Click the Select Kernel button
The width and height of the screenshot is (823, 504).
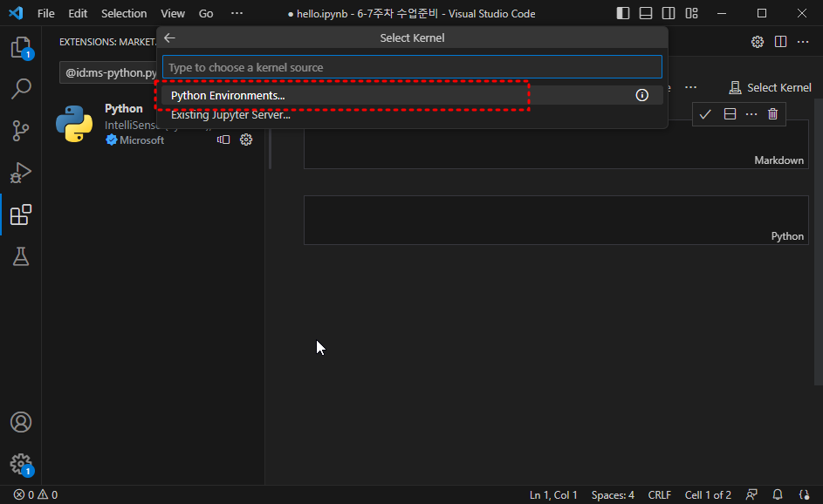770,87
